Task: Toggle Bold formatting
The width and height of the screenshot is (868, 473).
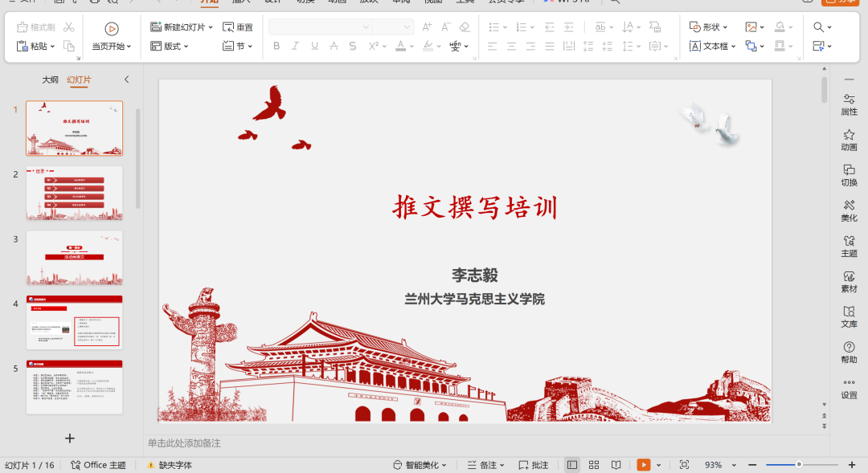Action: [276, 46]
